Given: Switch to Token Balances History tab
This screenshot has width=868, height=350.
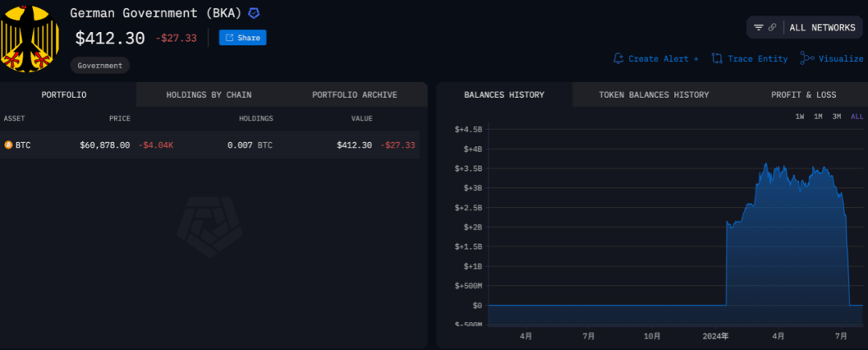Looking at the screenshot, I should coord(653,95).
